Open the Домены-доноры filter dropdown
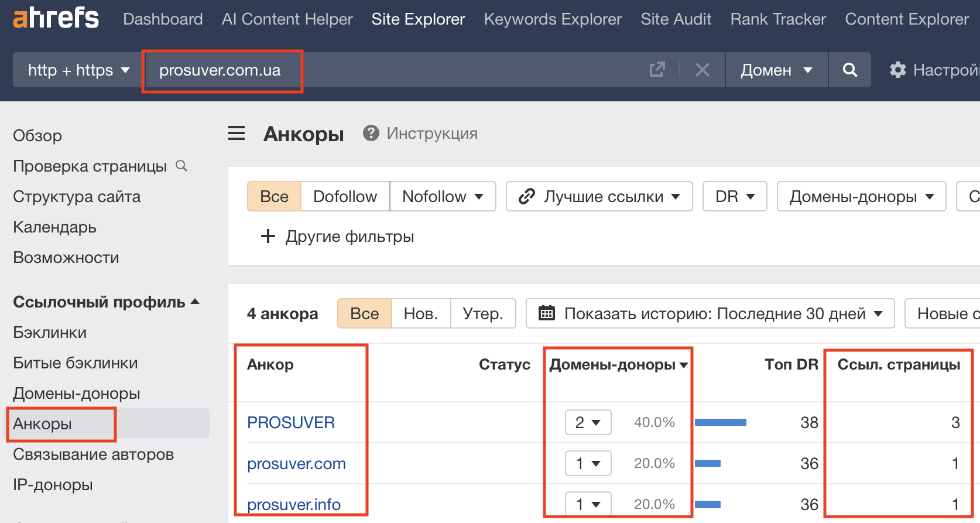 pyautogui.click(x=862, y=196)
